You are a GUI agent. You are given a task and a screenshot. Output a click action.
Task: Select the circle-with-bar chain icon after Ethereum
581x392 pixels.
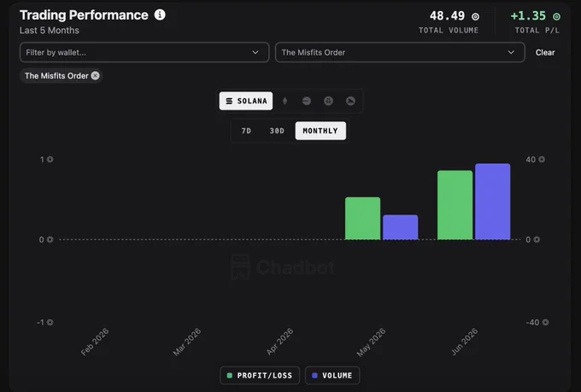pyautogui.click(x=307, y=101)
